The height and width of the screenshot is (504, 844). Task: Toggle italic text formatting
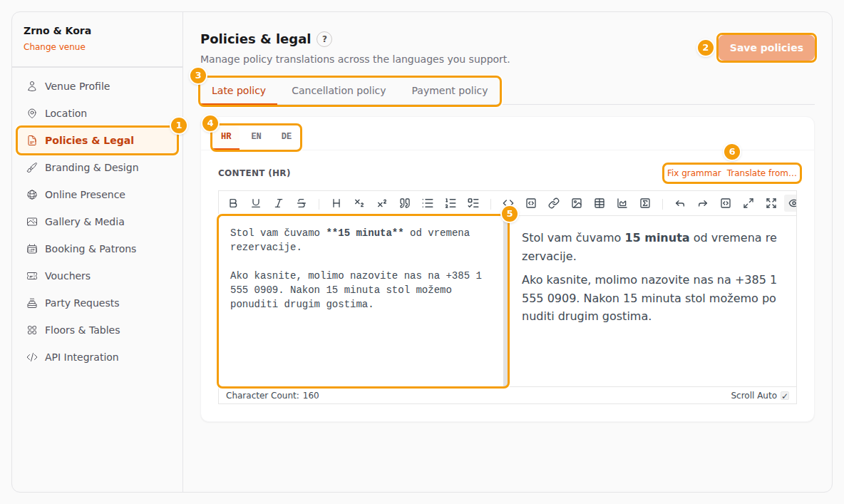pos(278,203)
